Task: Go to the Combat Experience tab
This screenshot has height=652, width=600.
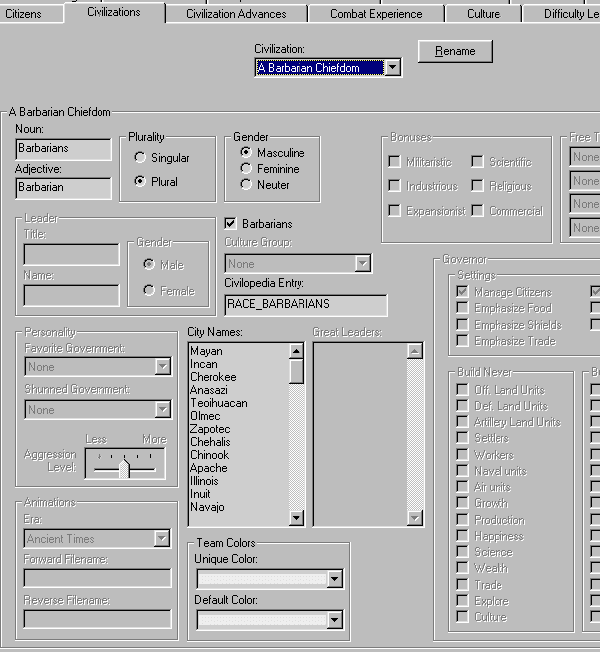Action: click(x=376, y=14)
